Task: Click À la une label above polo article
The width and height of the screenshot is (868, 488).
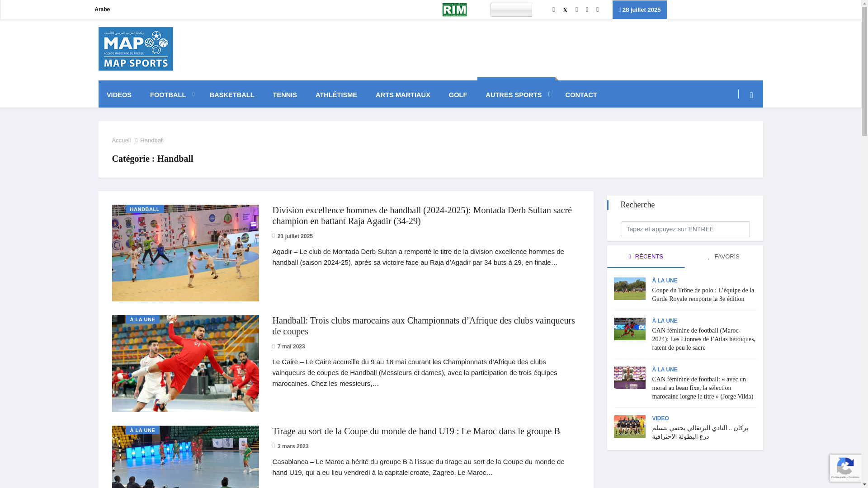Action: coord(665,281)
